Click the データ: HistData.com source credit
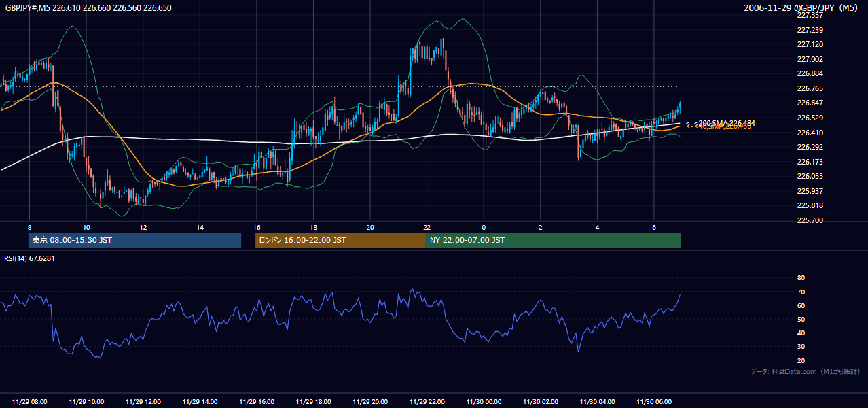The height and width of the screenshot is (408, 868). 806,371
